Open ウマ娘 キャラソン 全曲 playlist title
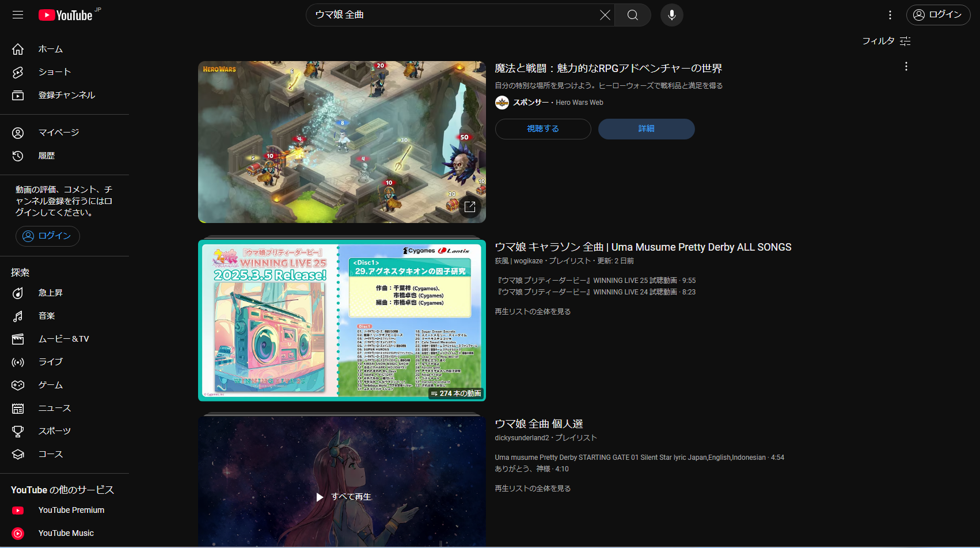The height and width of the screenshot is (548, 980). (643, 247)
